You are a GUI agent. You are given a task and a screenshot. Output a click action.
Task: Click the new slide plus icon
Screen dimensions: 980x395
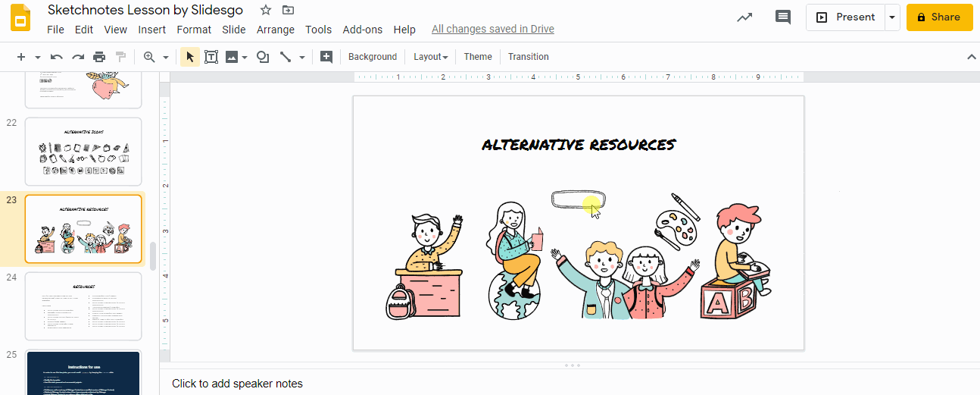tap(21, 57)
